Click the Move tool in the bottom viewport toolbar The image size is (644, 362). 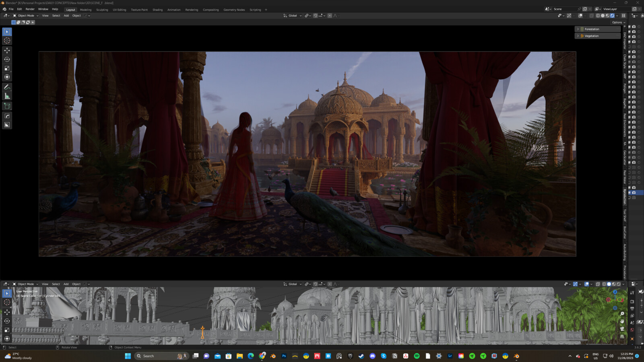click(7, 312)
